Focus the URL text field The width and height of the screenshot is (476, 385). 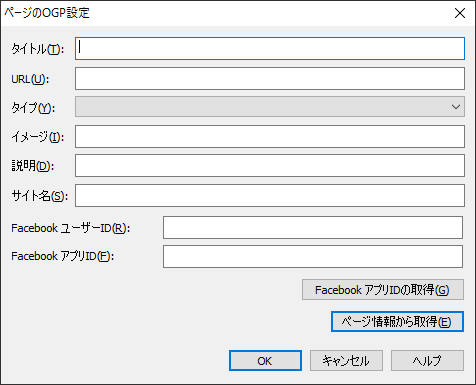click(270, 79)
